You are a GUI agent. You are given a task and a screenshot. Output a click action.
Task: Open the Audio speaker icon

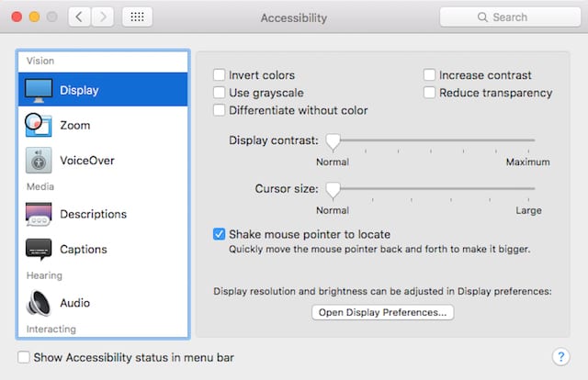click(x=39, y=302)
